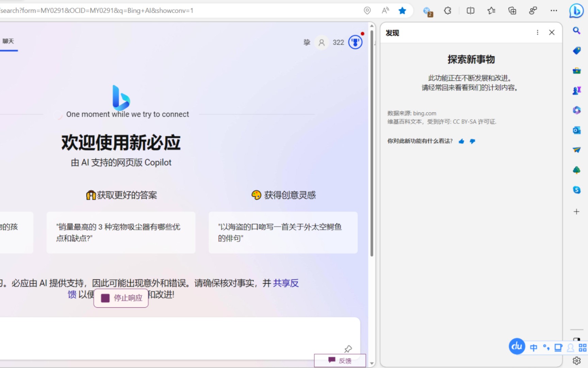Screen dimensions: 588x368
Task: Open the translate extension with badge 2
Action: pos(427,12)
